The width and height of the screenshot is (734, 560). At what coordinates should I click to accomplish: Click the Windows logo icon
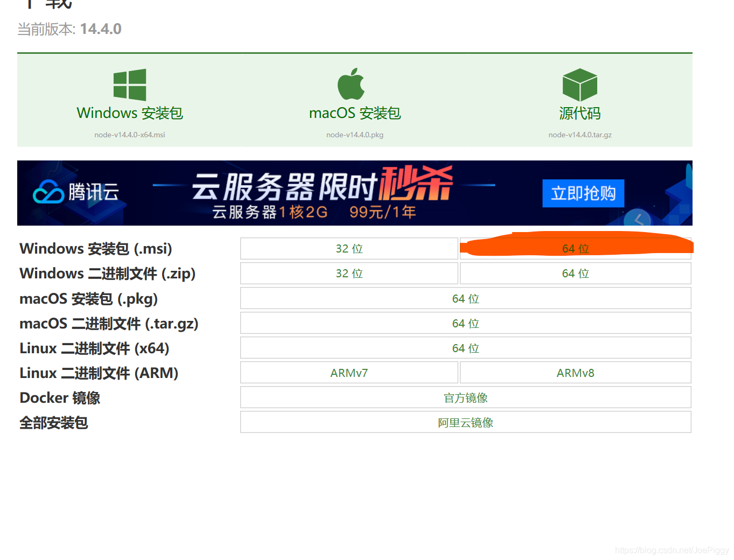point(130,85)
